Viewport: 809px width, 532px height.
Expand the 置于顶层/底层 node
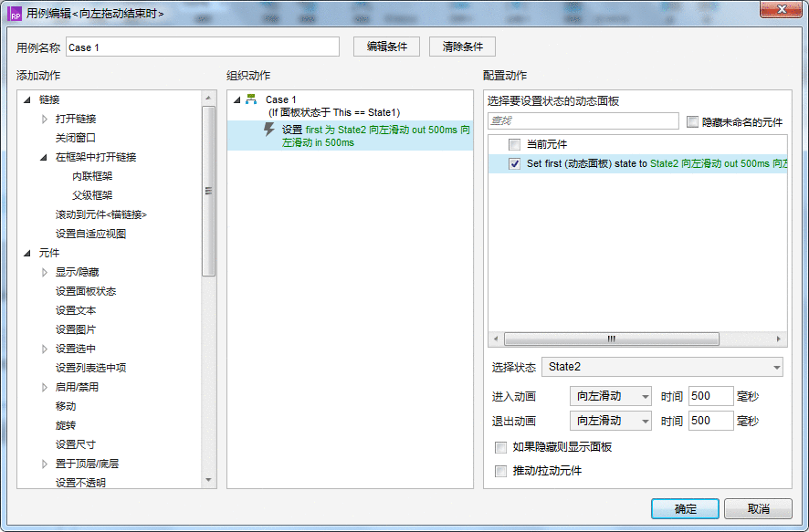point(45,464)
